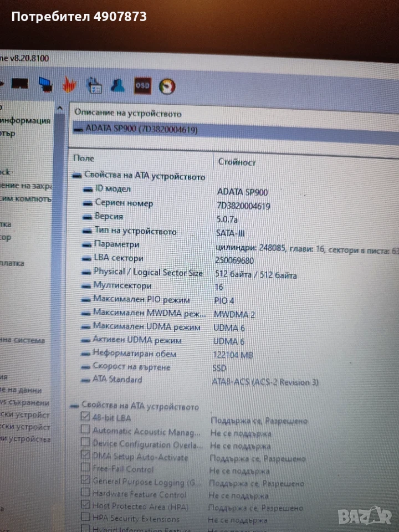This screenshot has width=399, height=532.
Task: Select the 48-bit LBA status Поддържа се, Разрешено
Action: [259, 421]
